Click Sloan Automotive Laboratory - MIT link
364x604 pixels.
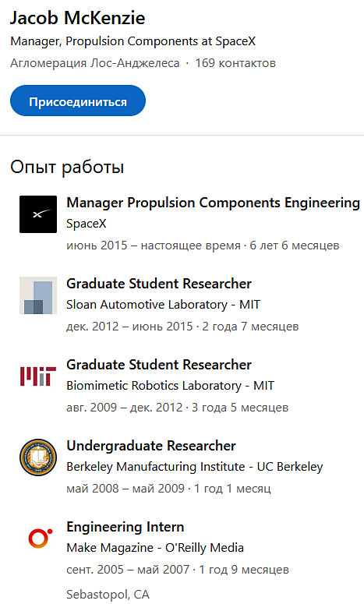[x=164, y=305]
